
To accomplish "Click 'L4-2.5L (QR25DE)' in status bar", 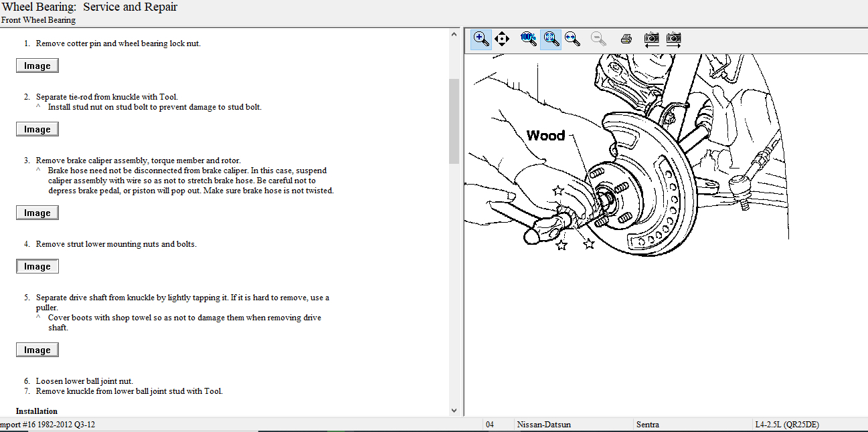I will (x=787, y=425).
